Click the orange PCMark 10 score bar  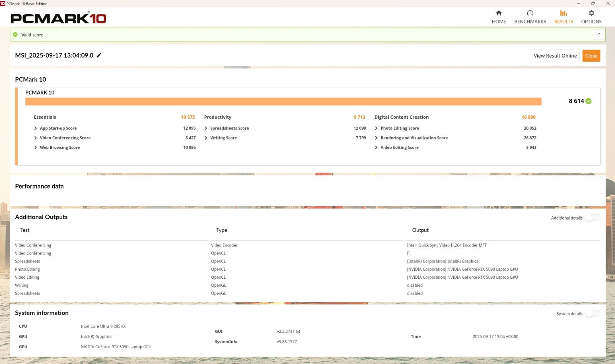[283, 101]
